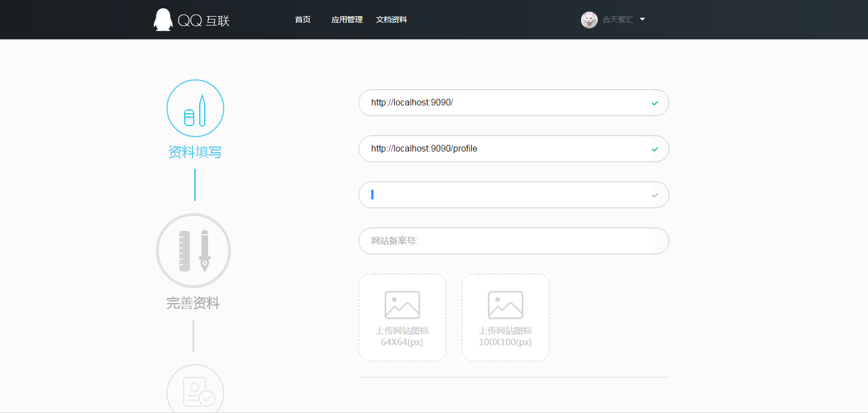
Task: Click green checkmark in localhost:9090/ field
Action: [655, 103]
